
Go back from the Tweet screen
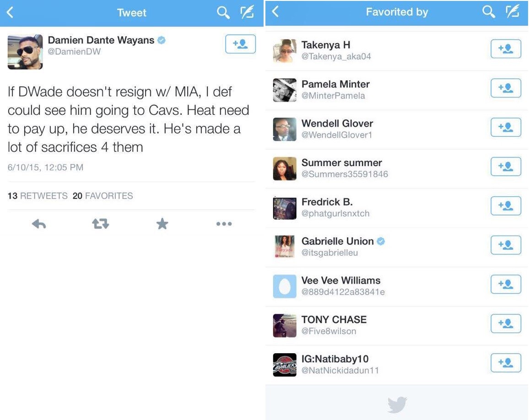click(10, 13)
